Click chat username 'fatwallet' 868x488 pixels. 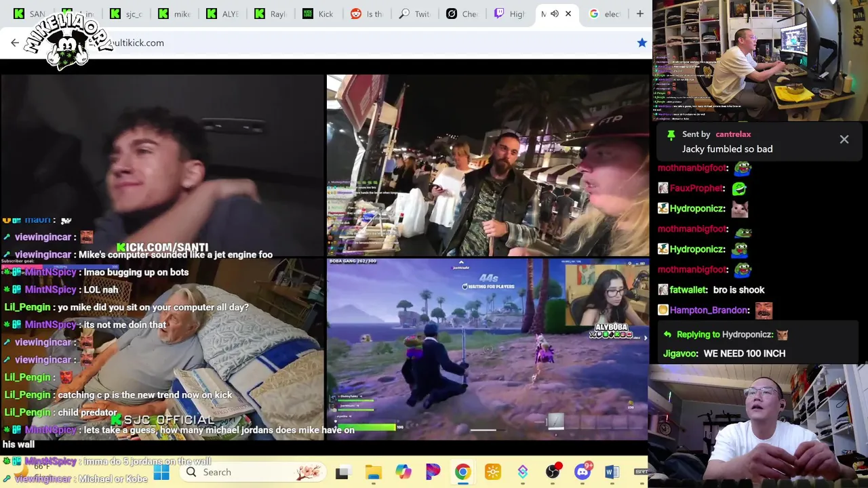pyautogui.click(x=688, y=289)
